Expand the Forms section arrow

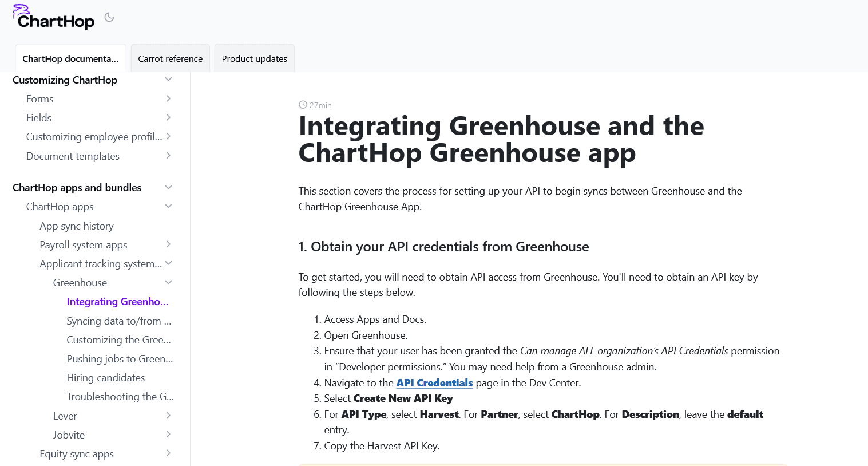168,98
